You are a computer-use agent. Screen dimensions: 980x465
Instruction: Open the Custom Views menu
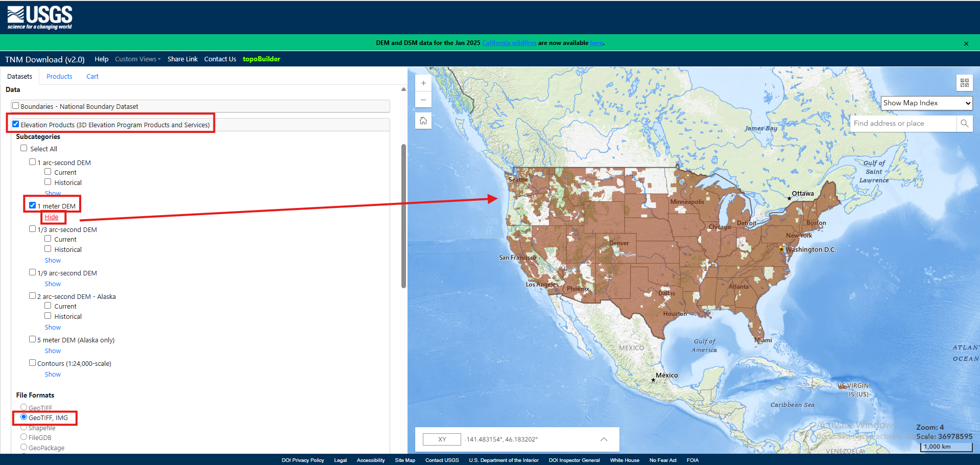pos(137,59)
